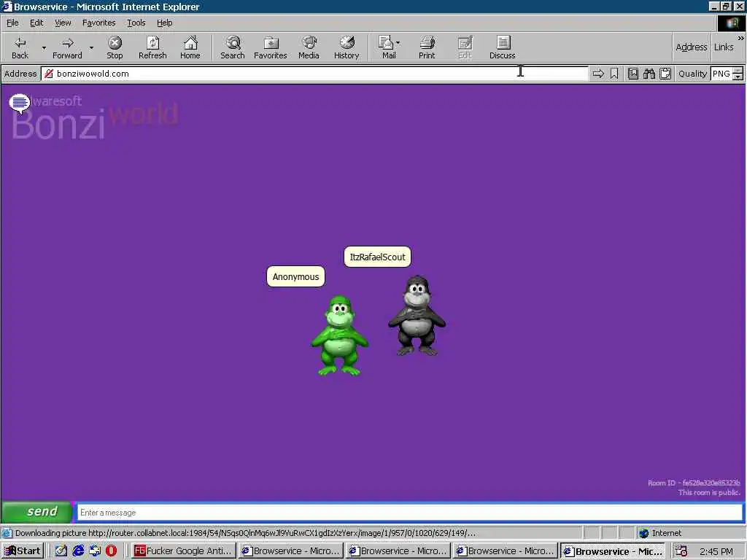This screenshot has height=560, width=747.
Task: Open the Favorites menu
Action: click(x=98, y=23)
